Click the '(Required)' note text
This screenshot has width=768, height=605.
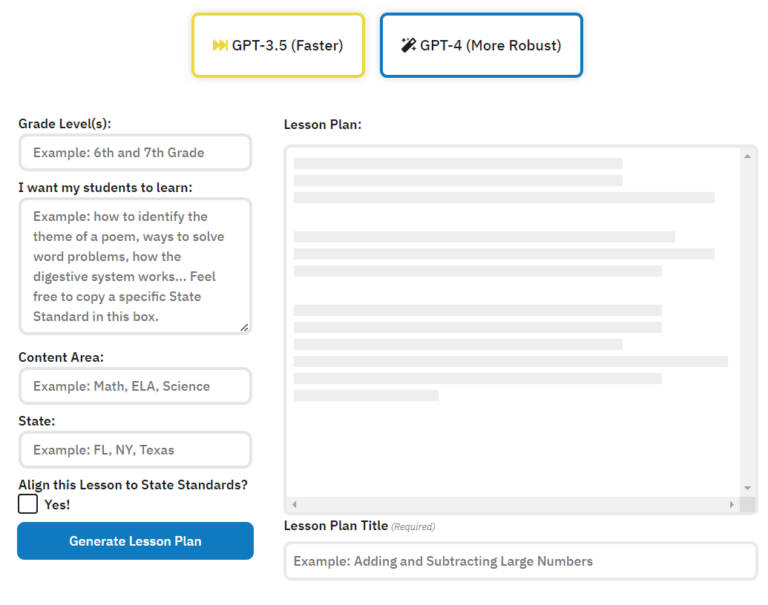[413, 527]
